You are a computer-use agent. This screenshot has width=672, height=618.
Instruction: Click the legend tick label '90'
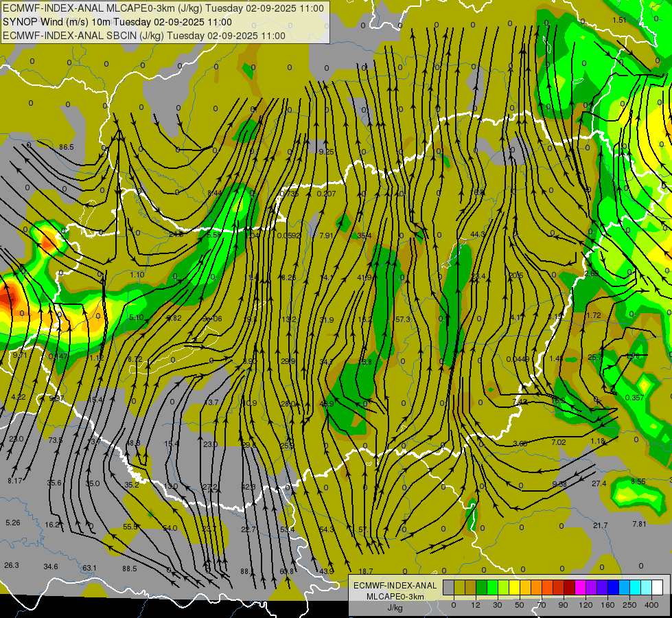(x=563, y=605)
